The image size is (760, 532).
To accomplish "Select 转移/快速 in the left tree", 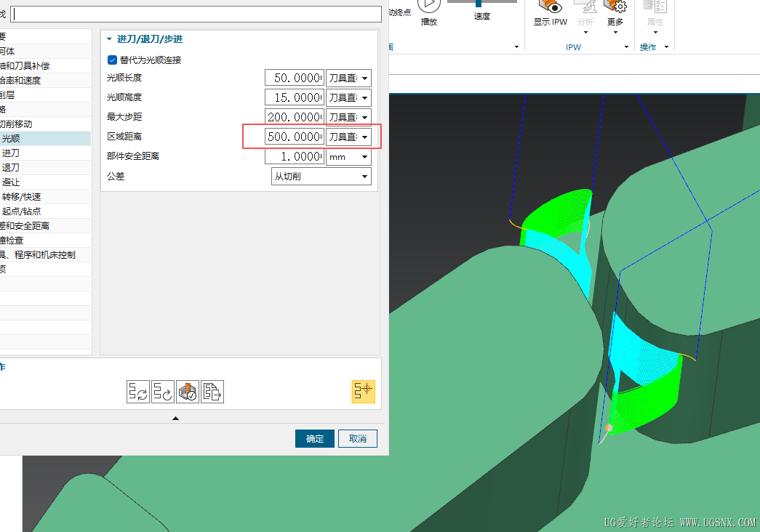I will click(x=21, y=197).
